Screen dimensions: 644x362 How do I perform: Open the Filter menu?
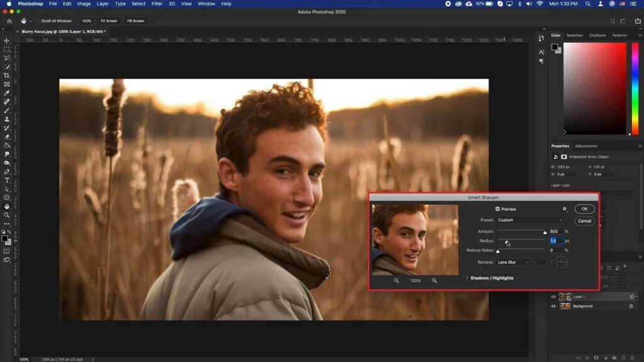click(157, 4)
